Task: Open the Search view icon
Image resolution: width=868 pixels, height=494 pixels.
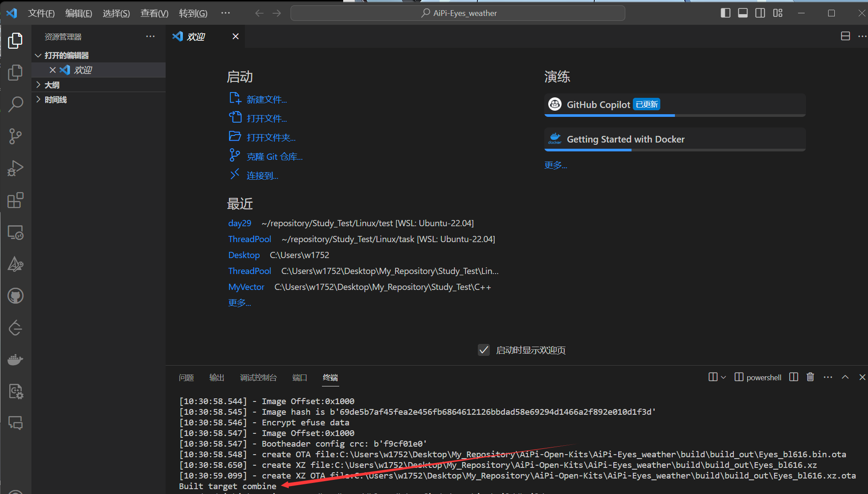Action: click(15, 104)
